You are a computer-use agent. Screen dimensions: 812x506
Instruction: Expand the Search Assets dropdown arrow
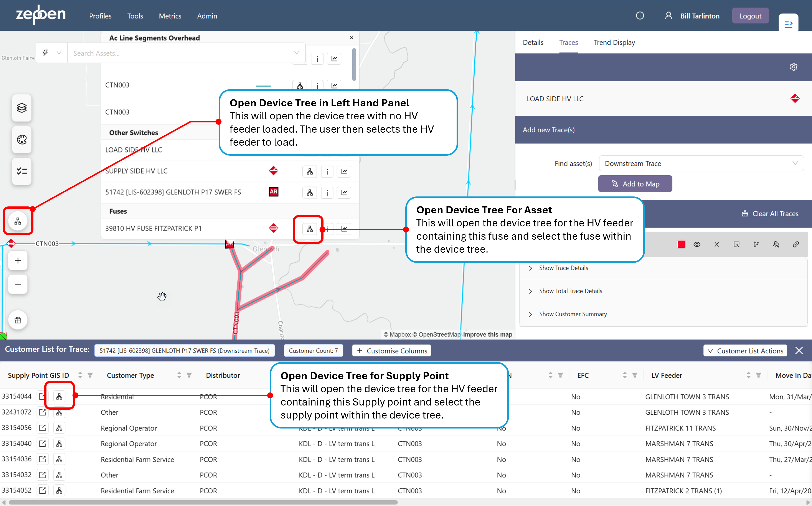click(296, 53)
